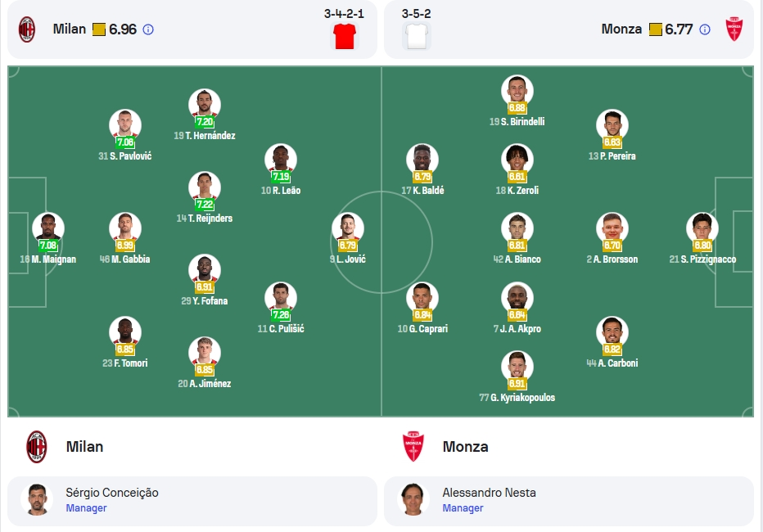The image size is (763, 532).
Task: Click the Milan rating info icon
Action: (x=148, y=29)
